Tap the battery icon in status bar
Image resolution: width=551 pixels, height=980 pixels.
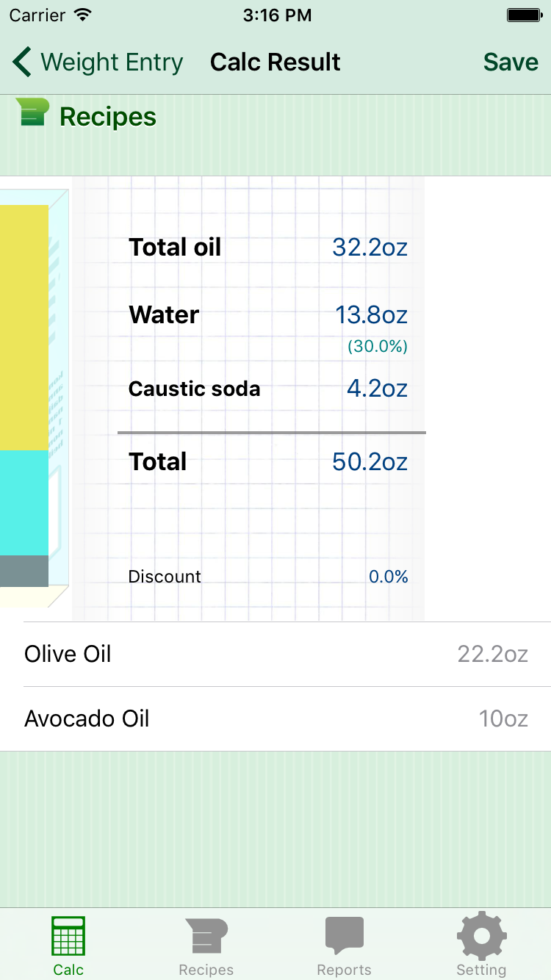click(525, 15)
